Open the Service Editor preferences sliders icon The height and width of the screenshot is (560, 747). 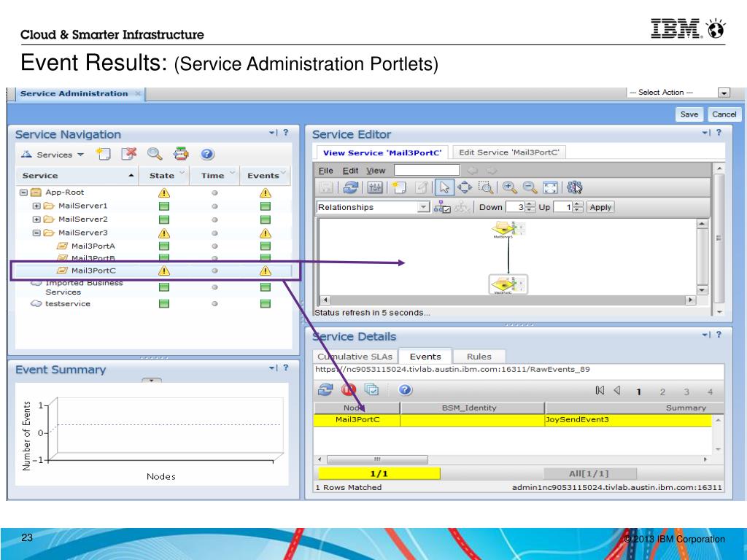pyautogui.click(x=375, y=187)
